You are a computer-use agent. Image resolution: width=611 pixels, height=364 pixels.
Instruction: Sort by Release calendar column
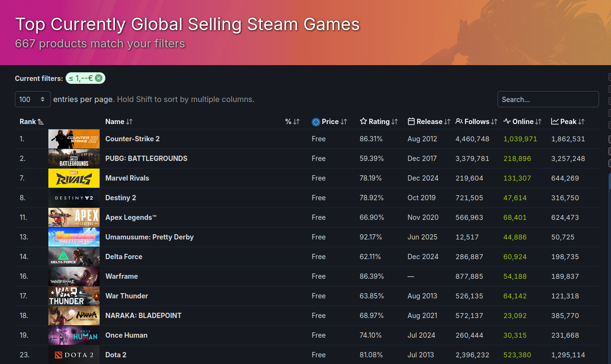[429, 122]
